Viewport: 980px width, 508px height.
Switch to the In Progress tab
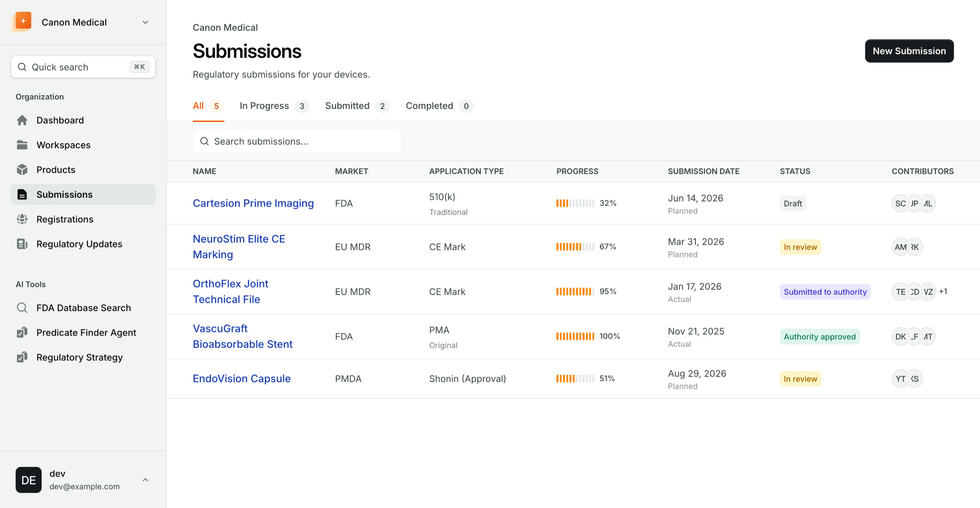tap(264, 106)
